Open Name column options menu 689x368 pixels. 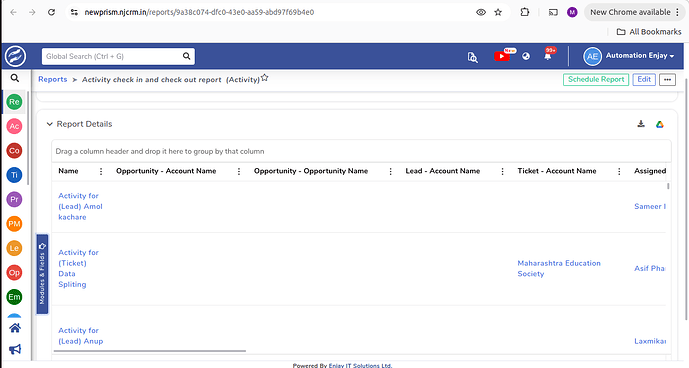101,171
